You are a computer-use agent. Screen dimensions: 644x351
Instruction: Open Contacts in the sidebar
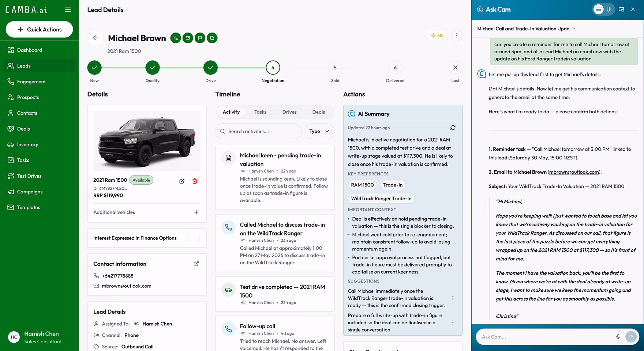tap(39, 113)
